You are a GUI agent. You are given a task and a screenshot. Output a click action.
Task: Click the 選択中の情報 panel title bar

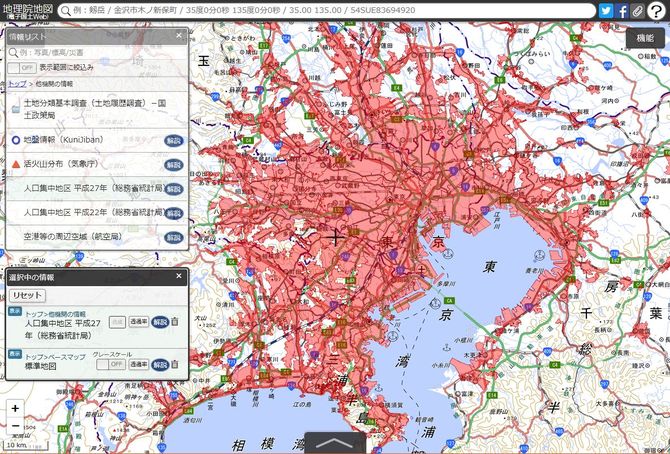point(97,277)
